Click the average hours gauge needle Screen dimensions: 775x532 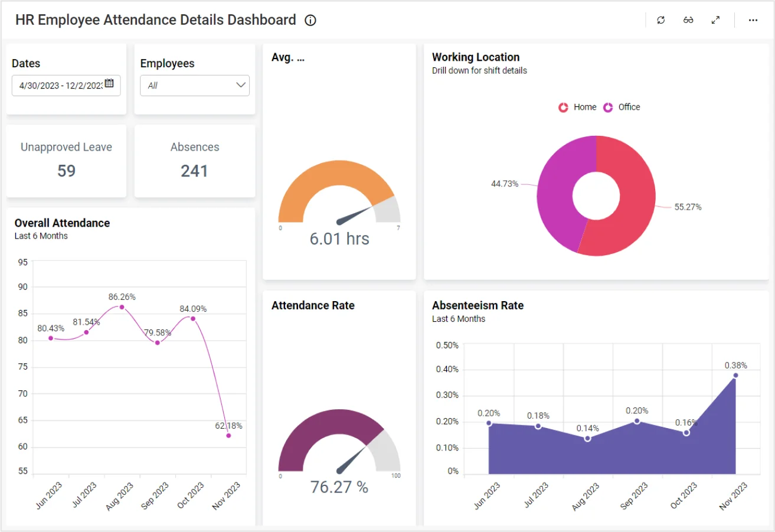click(x=353, y=215)
